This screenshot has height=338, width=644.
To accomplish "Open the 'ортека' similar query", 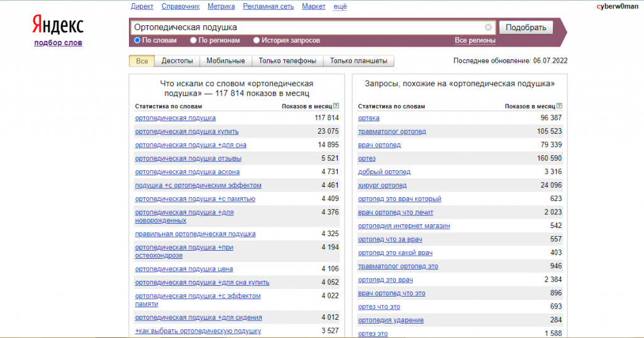I will 369,118.
